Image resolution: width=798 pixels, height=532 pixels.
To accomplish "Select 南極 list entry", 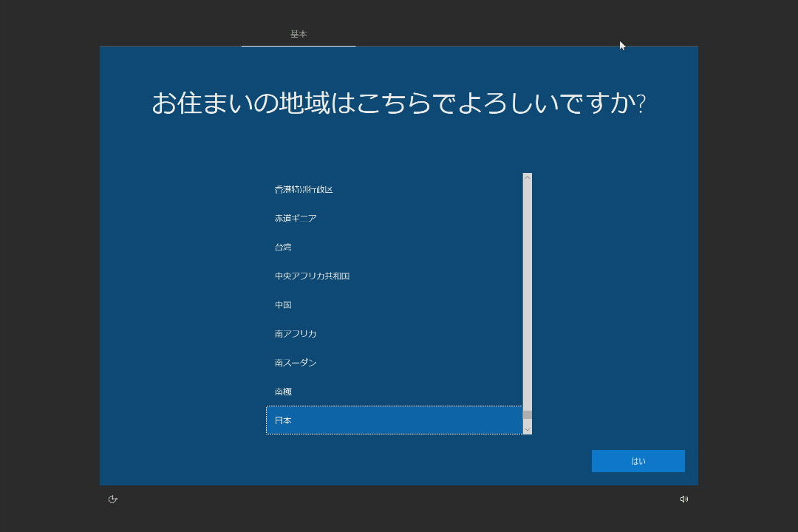I will click(x=395, y=392).
